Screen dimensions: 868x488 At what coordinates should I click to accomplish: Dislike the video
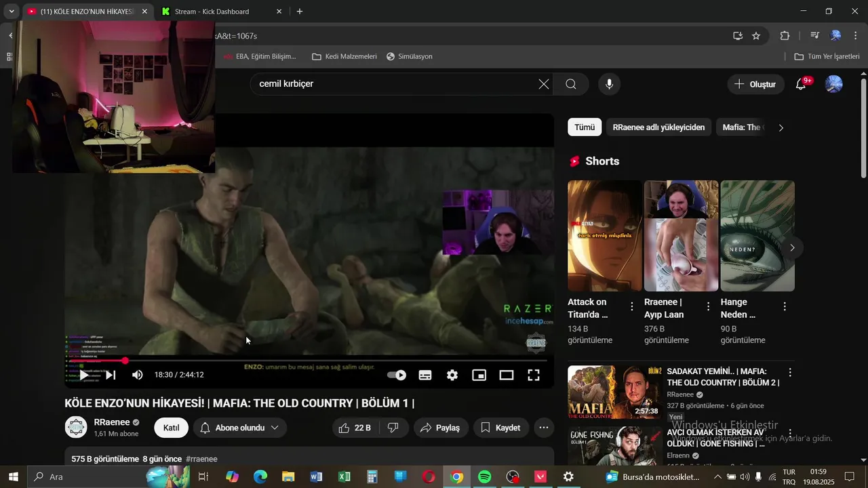(x=393, y=428)
